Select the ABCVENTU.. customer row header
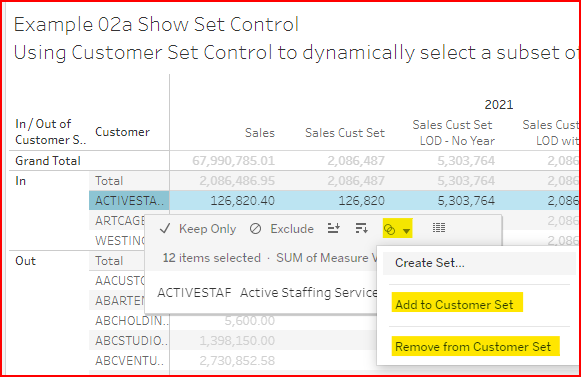The image size is (581, 377). coord(129,360)
